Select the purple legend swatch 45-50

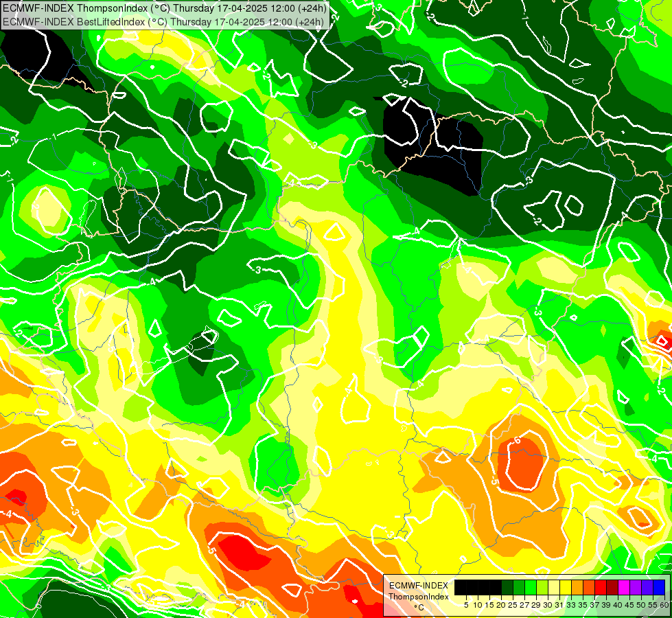tap(636, 587)
